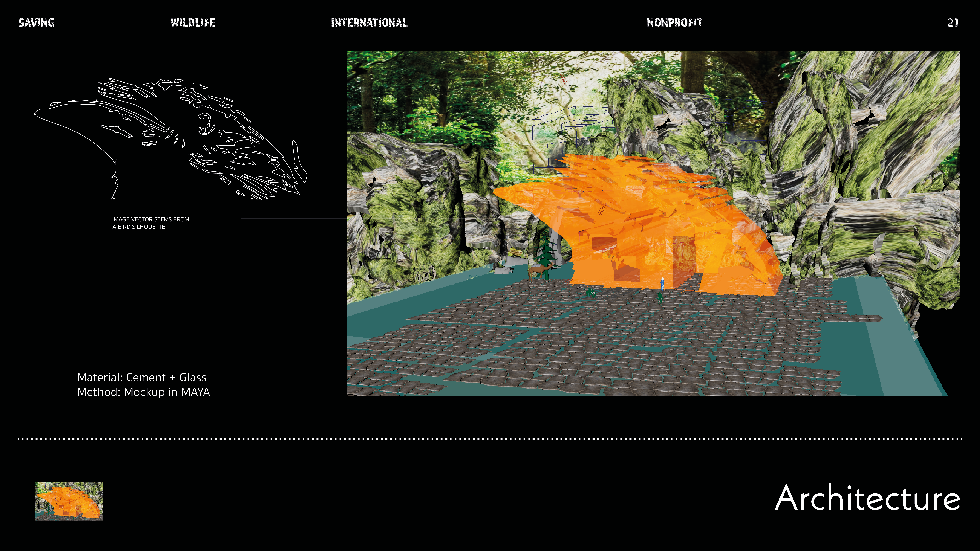Click the 'WILDLIFE' header text
Image resolution: width=980 pixels, height=551 pixels.
tap(193, 23)
